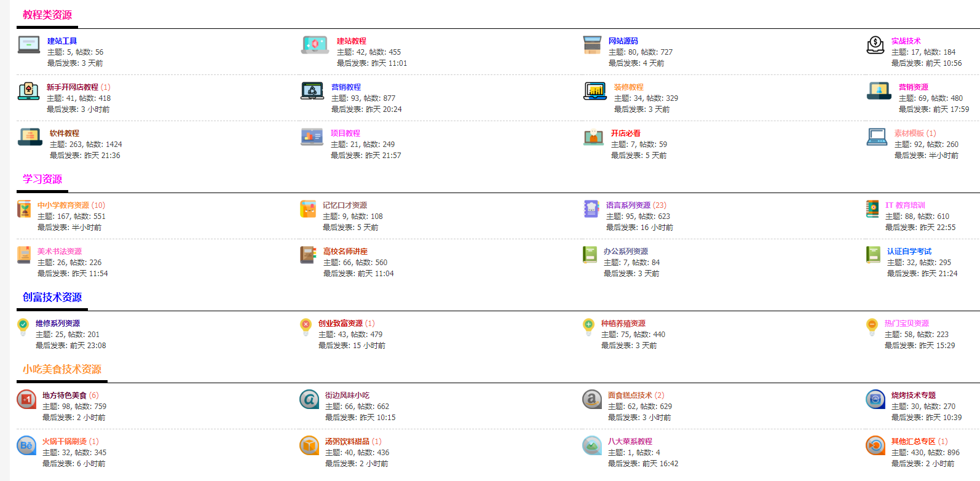Click the 软件教程 forum icon
980x481 pixels.
pos(30,137)
